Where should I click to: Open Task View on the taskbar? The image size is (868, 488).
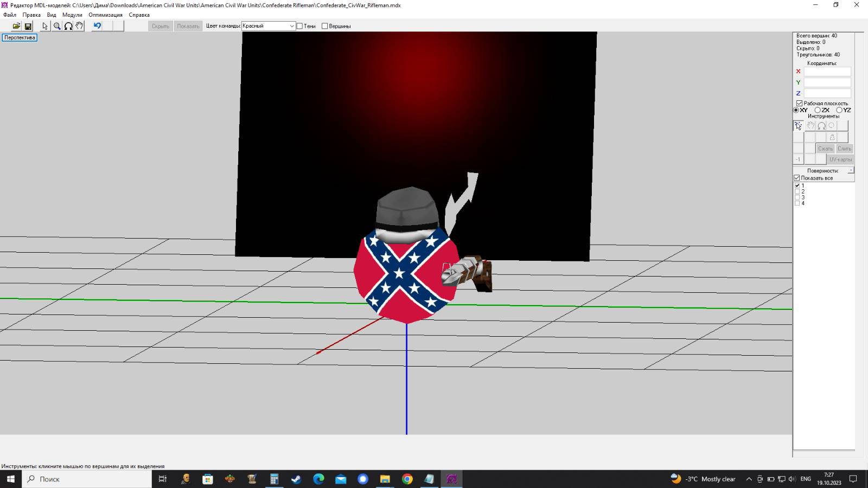point(162,479)
